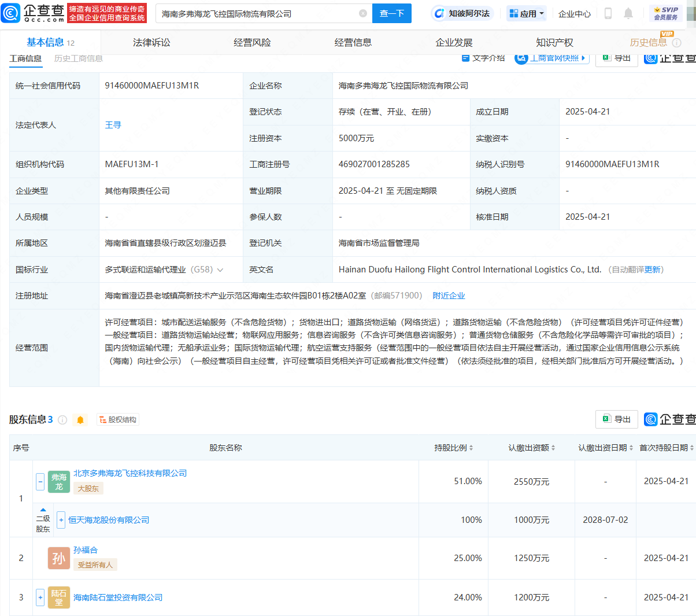The height and width of the screenshot is (616, 696).
Task: Open the notifications bell in header
Action: tap(628, 13)
